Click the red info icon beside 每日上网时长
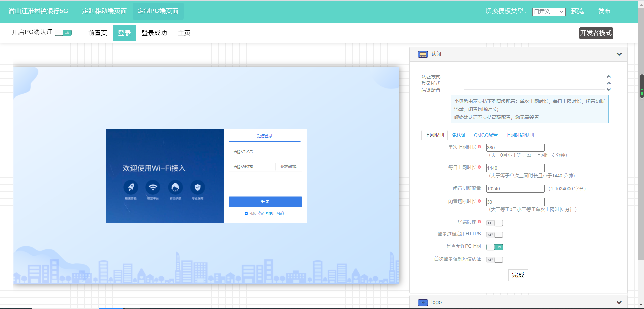 (479, 167)
